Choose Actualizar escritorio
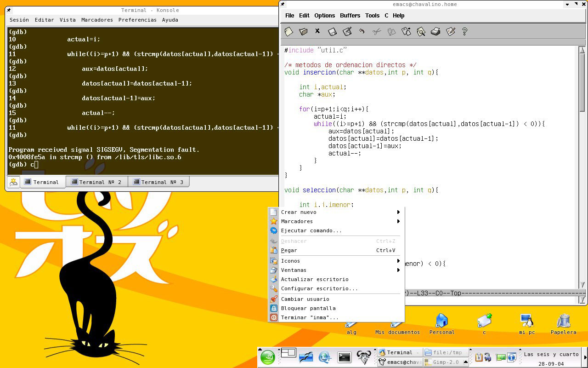588x368 pixels. pos(336,279)
